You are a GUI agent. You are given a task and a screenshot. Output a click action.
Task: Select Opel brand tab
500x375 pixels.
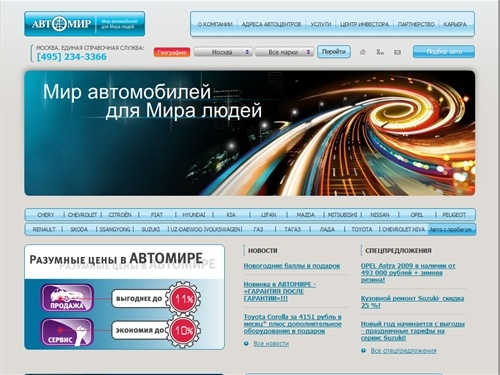417,215
